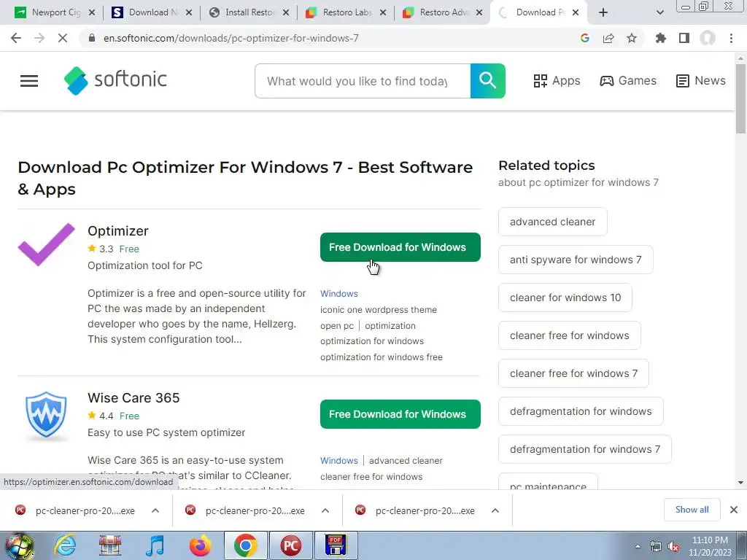747x560 pixels.
Task: Click the Optimizer purple checkmark icon
Action: (x=46, y=244)
